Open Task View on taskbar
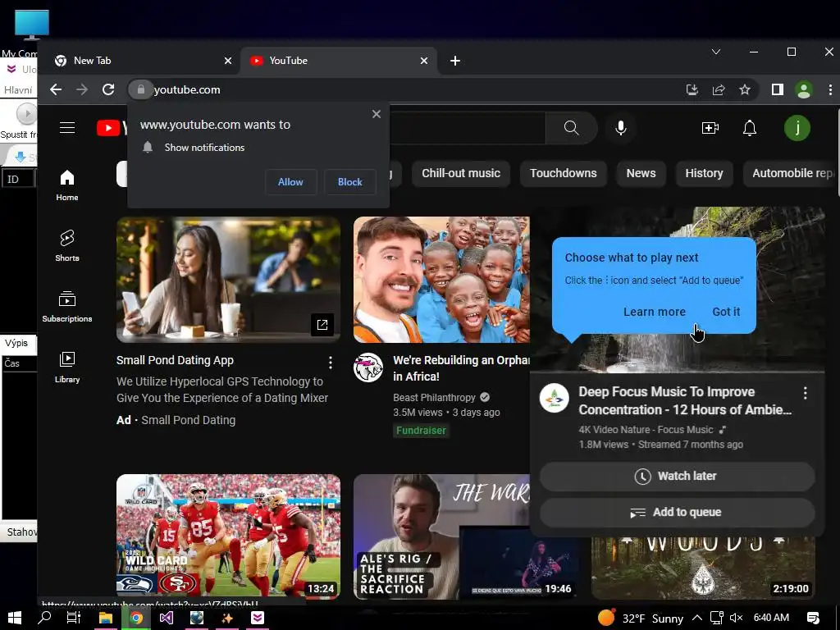This screenshot has height=630, width=840. [74, 618]
